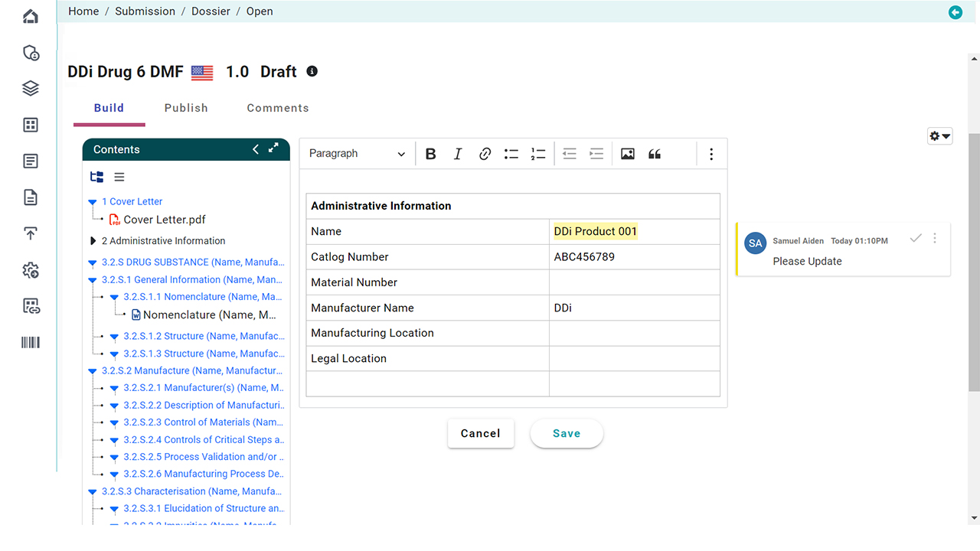Toggle bold formatting in the editor toolbar
The height and width of the screenshot is (551, 980).
(430, 154)
